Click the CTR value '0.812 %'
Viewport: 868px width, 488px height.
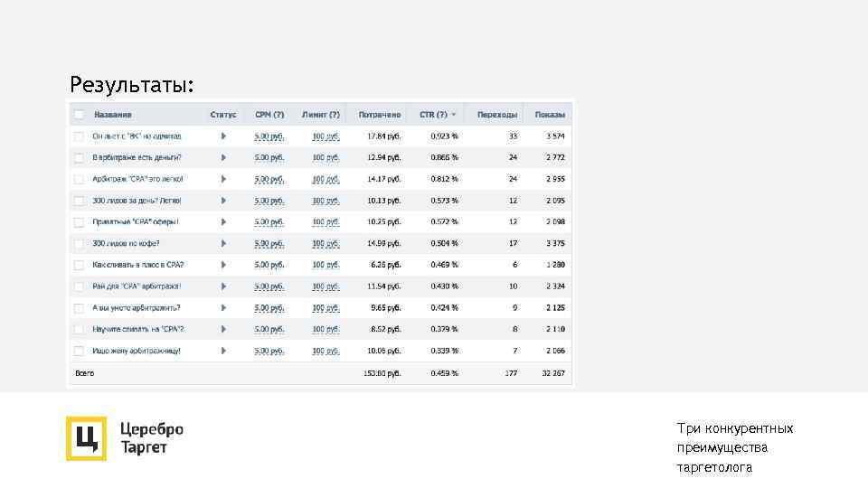point(445,179)
